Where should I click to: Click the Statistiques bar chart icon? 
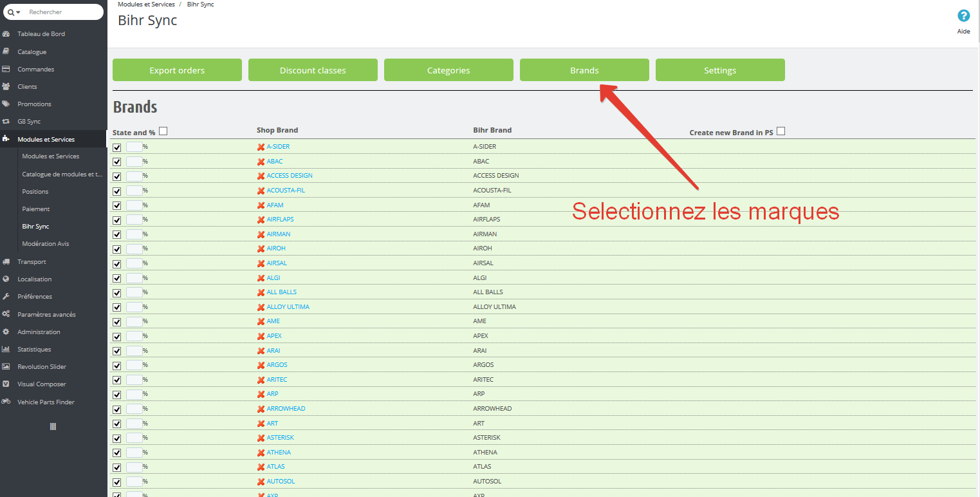click(6, 349)
